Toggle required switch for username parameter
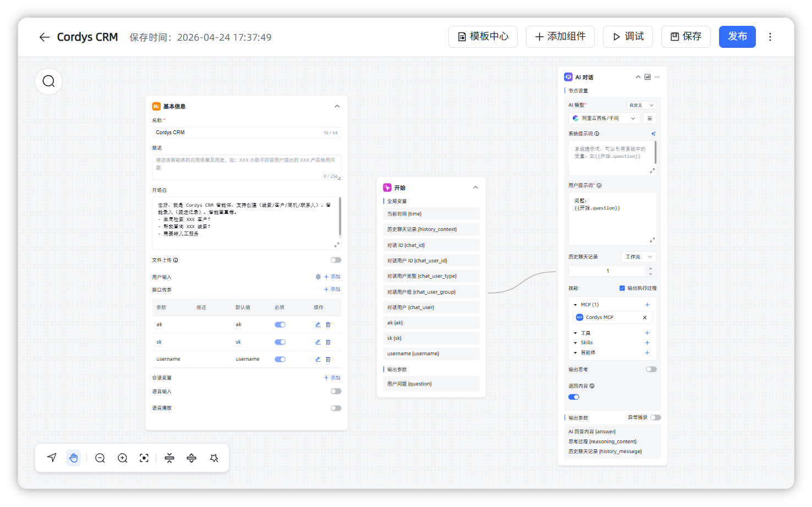812x507 pixels. click(x=280, y=359)
